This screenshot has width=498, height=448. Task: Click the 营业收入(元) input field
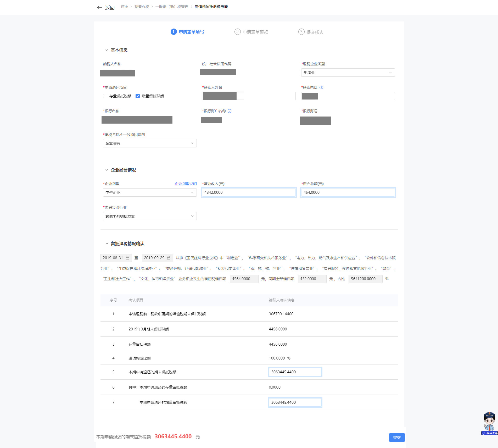(x=249, y=192)
